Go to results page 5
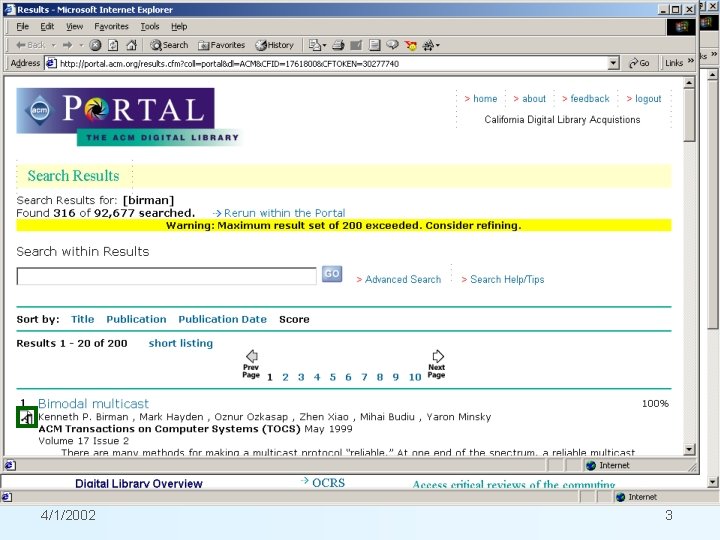Screen dimensions: 720x540 [332, 377]
